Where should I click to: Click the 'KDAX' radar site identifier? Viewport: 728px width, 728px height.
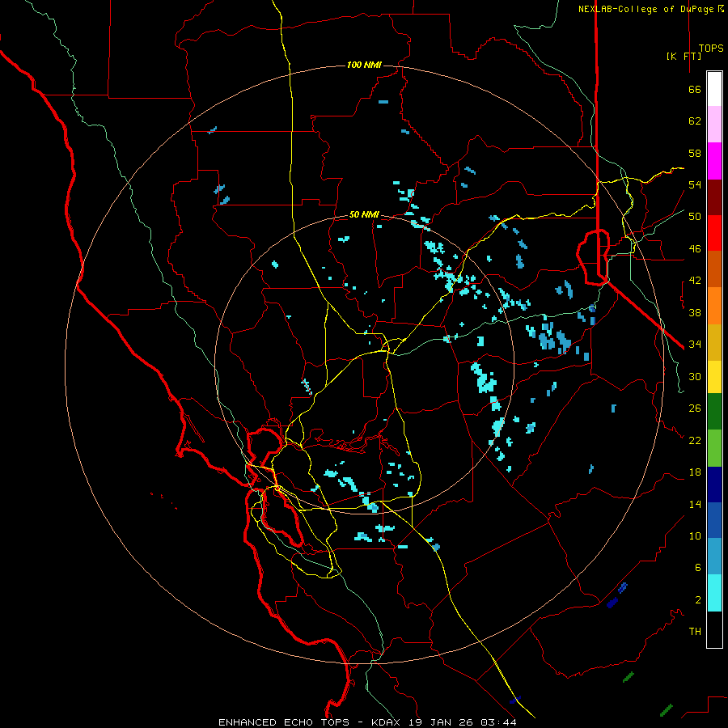[x=387, y=722]
